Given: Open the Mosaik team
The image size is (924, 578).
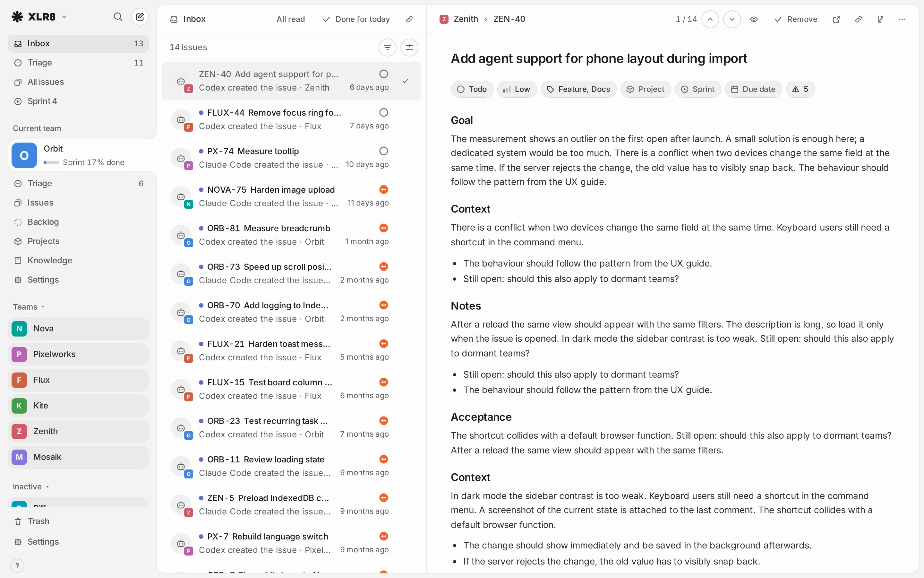Looking at the screenshot, I should (78, 457).
